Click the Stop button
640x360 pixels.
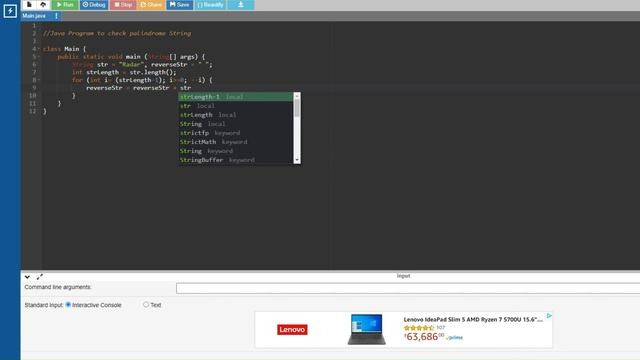tap(123, 4)
